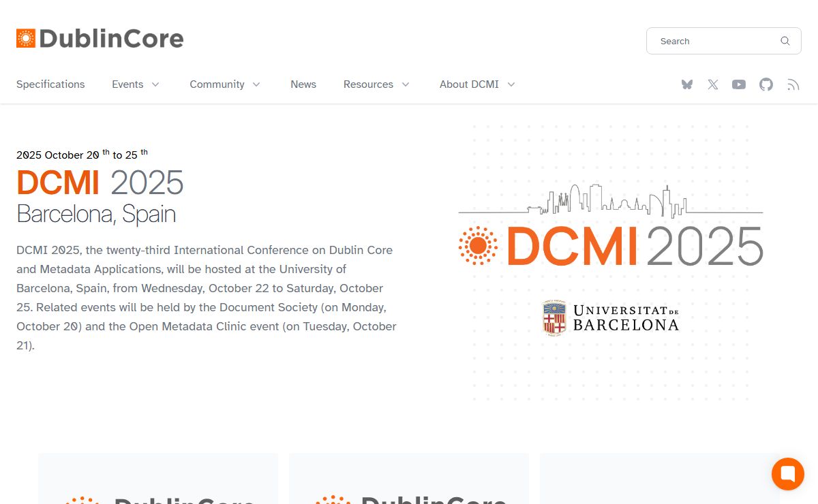
Task: Expand the Community menu chevron
Action: pos(256,84)
